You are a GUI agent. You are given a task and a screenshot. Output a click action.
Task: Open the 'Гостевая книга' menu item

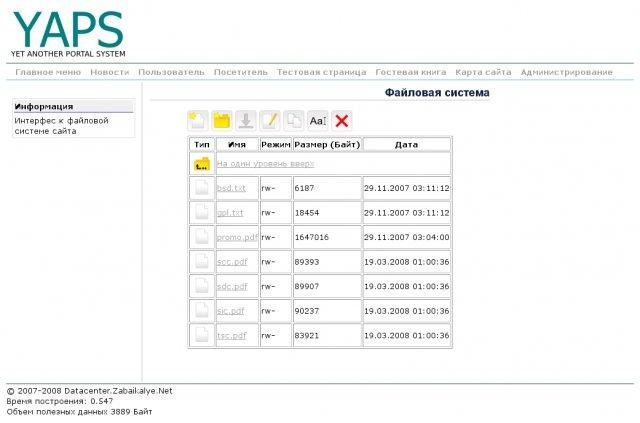click(411, 72)
